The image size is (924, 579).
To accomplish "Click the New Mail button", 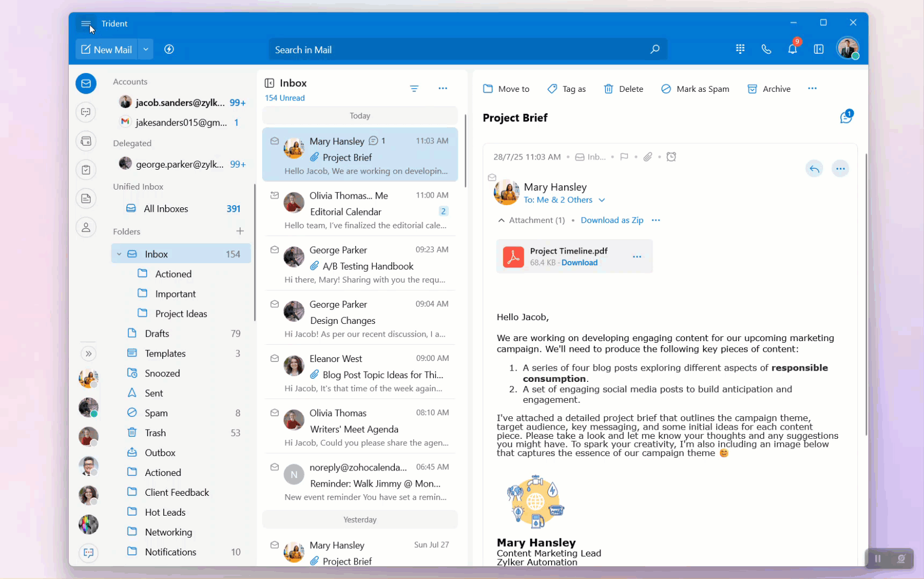I will (106, 49).
